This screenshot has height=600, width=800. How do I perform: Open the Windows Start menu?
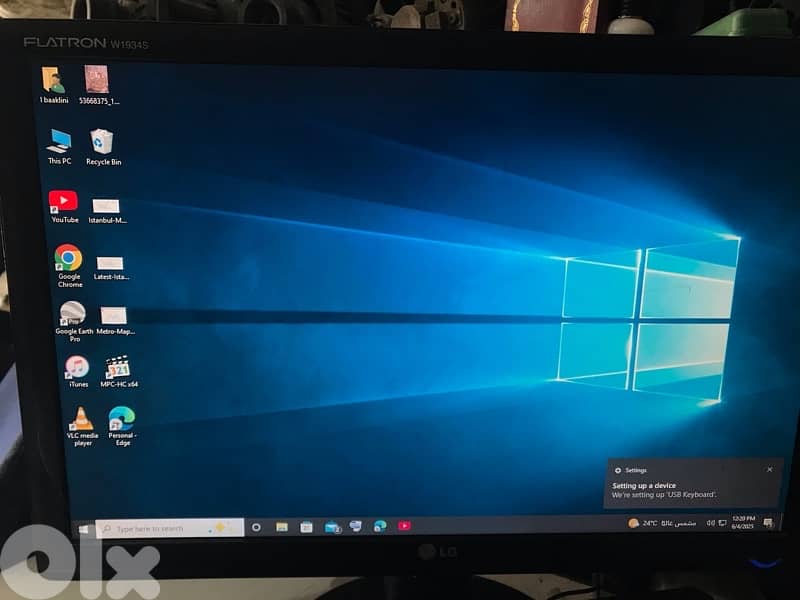pyautogui.click(x=84, y=527)
